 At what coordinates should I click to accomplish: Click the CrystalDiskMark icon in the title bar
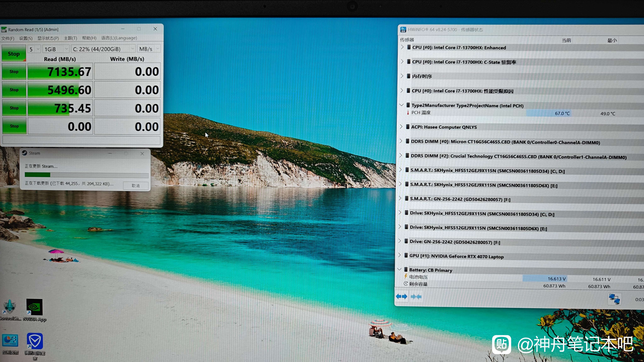tap(4, 30)
